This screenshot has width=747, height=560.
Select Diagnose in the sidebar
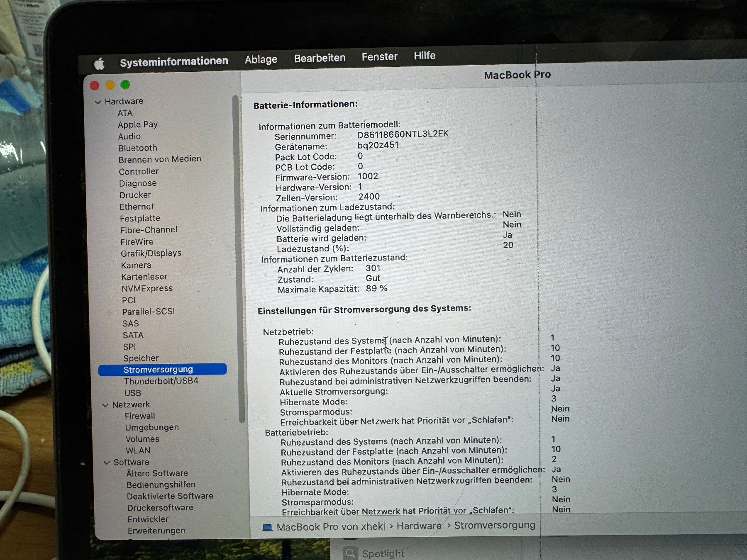[x=138, y=183]
